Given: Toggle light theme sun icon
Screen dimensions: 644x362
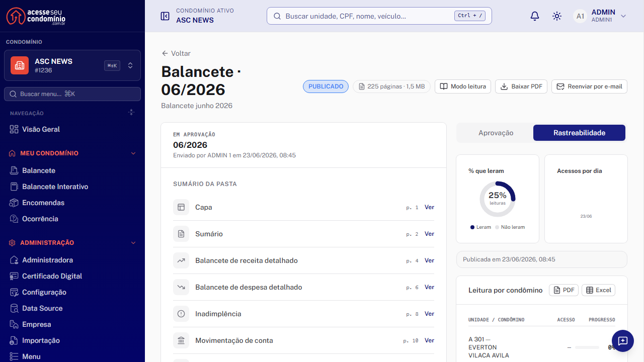Looking at the screenshot, I should point(557,16).
